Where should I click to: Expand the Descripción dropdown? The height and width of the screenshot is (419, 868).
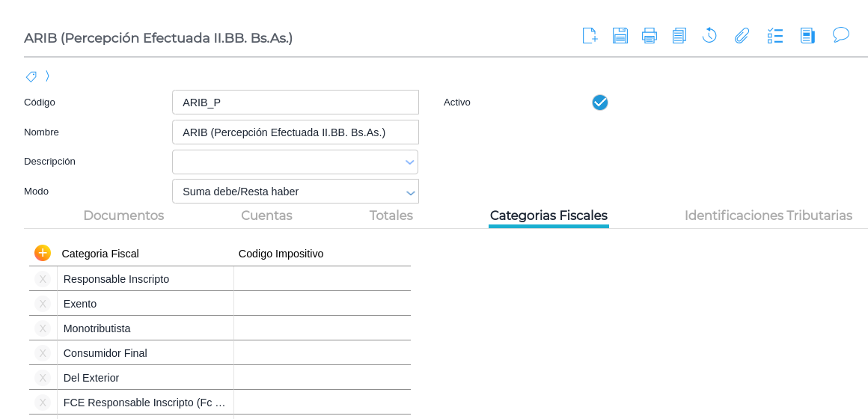click(409, 162)
